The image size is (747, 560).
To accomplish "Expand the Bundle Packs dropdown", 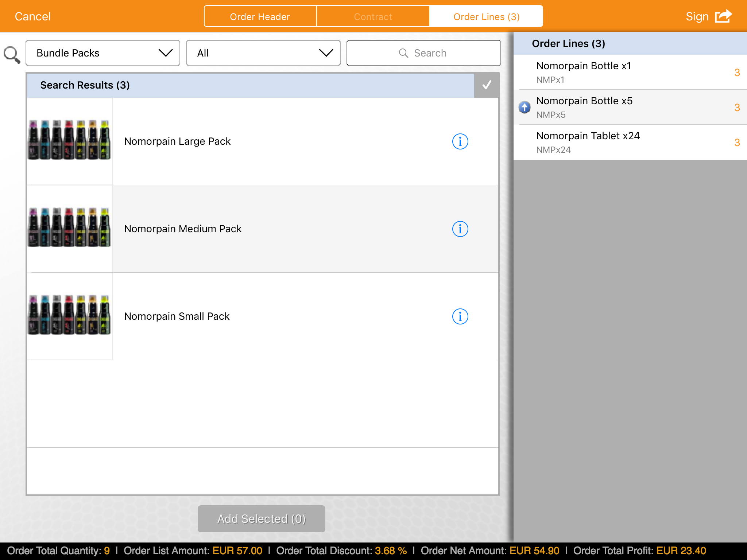I will pyautogui.click(x=103, y=53).
